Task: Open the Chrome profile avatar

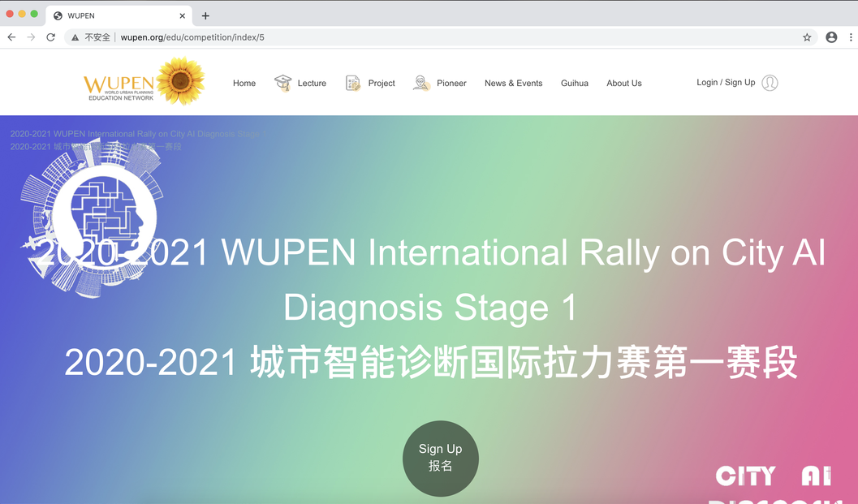Action: point(831,37)
